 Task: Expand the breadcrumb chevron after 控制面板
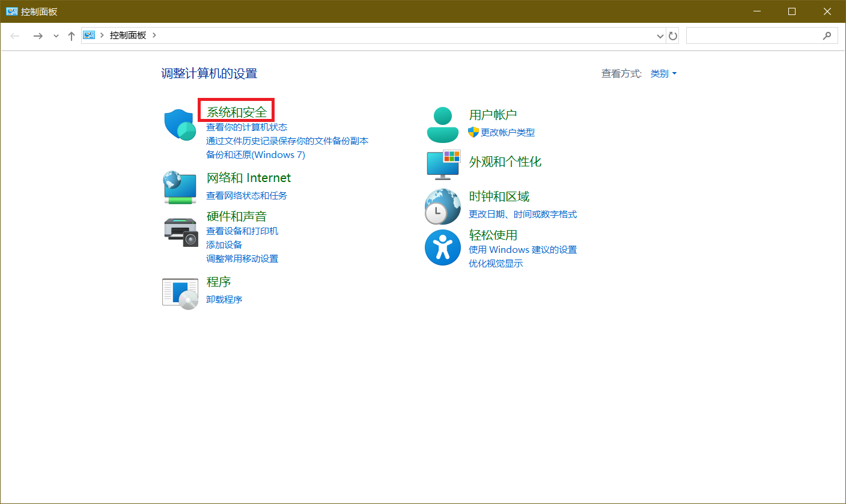(x=154, y=35)
